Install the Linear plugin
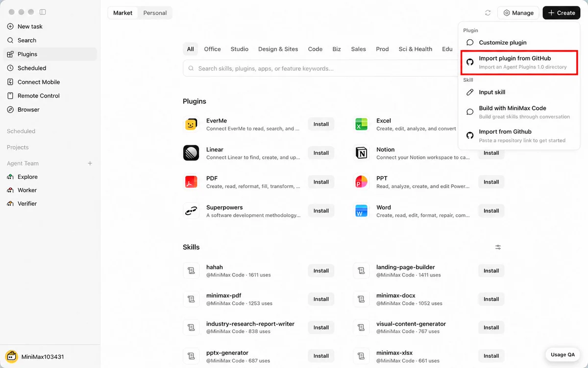The image size is (588, 368). [321, 153]
